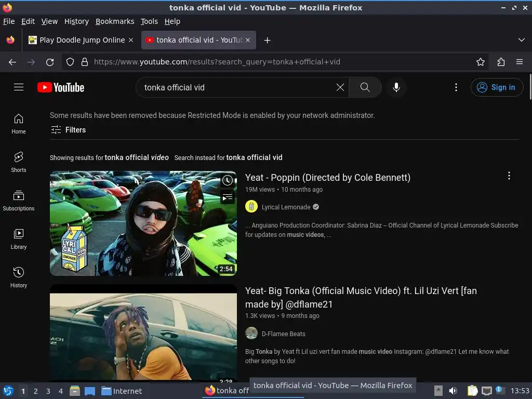
Task: Open Library in sidebar
Action: coord(19,239)
